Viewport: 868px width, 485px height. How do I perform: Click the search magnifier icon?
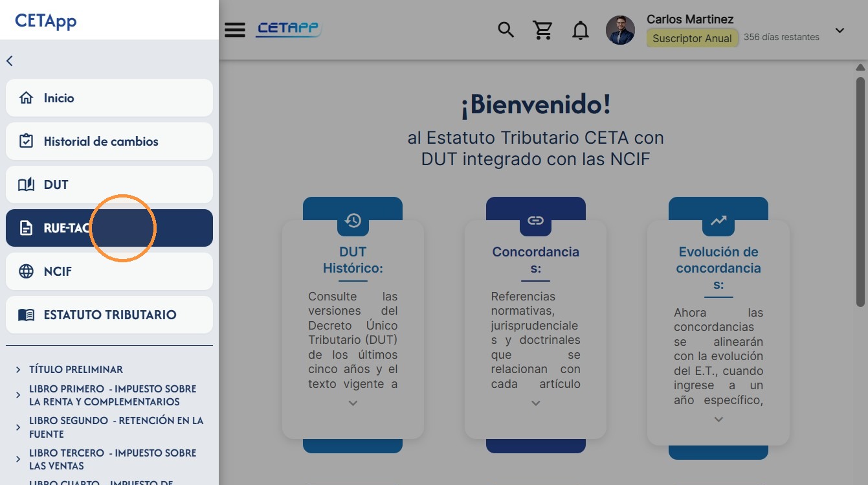tap(506, 30)
